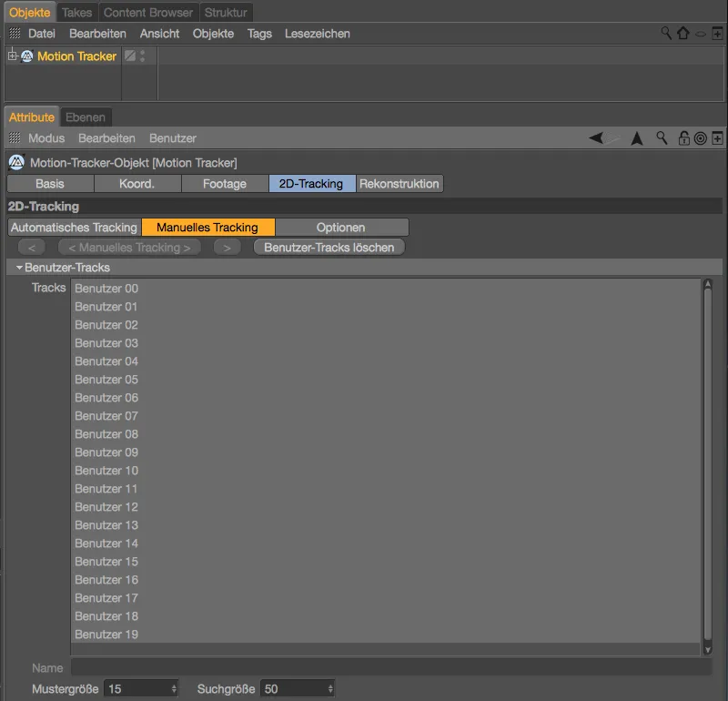This screenshot has height=701, width=728.
Task: Click Benutzer-Tracks löschen button
Action: [x=329, y=248]
